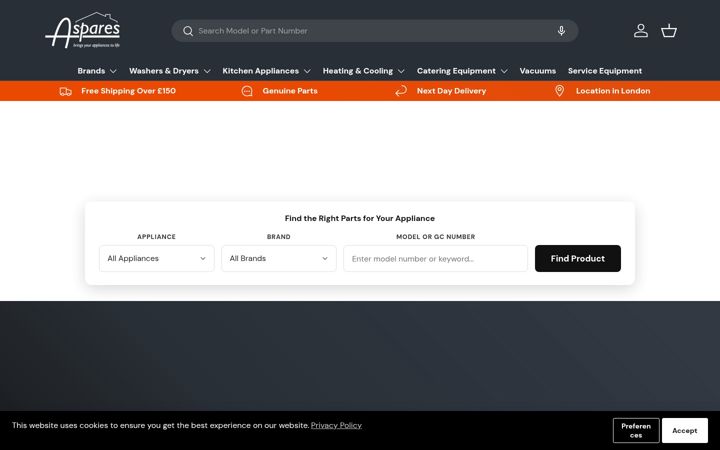Click the Next Day Delivery arrow icon
720x450 pixels.
coord(401,91)
